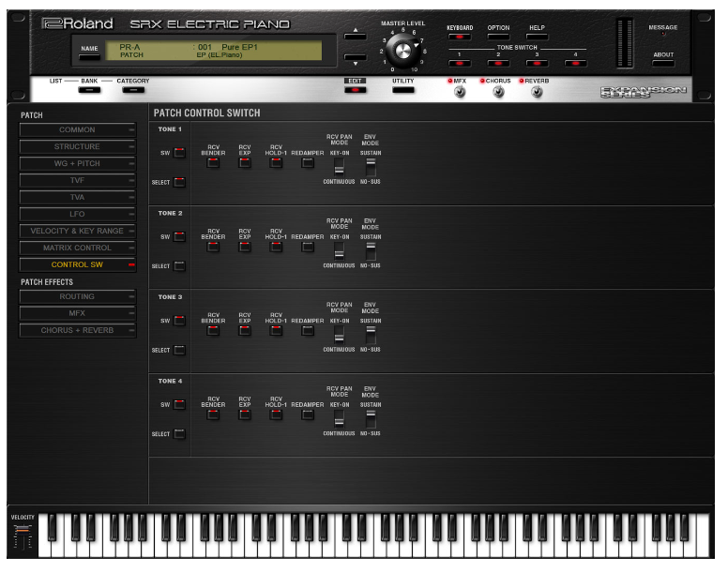Toggle Tone 1 SW button
The image size is (728, 572).
pos(179,153)
